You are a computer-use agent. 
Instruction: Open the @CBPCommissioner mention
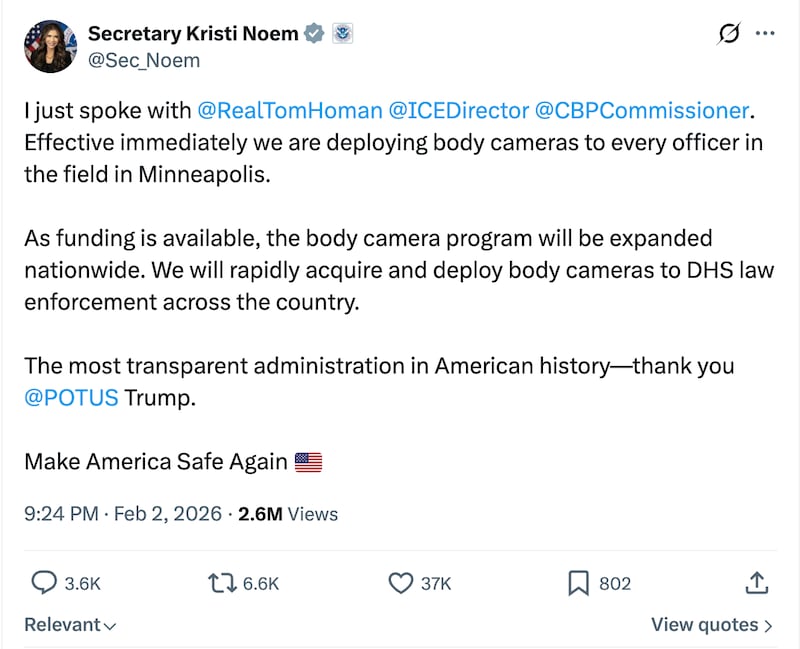point(646,110)
